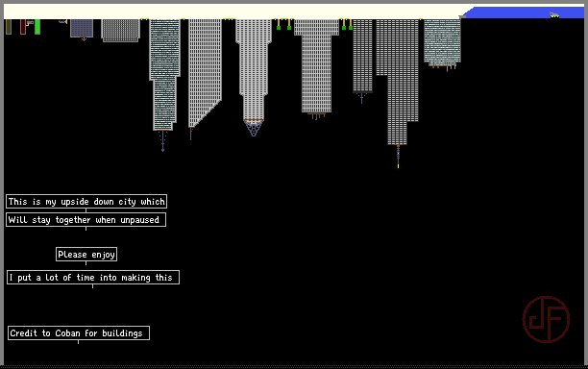The image size is (588, 369).
Task: Click the 'Please enjoy' sign
Action: click(x=86, y=255)
